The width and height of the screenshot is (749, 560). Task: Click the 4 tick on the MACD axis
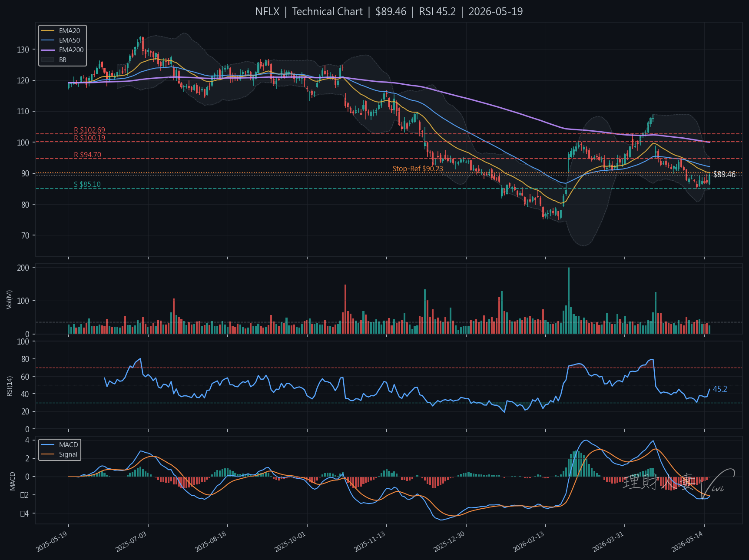pyautogui.click(x=27, y=440)
